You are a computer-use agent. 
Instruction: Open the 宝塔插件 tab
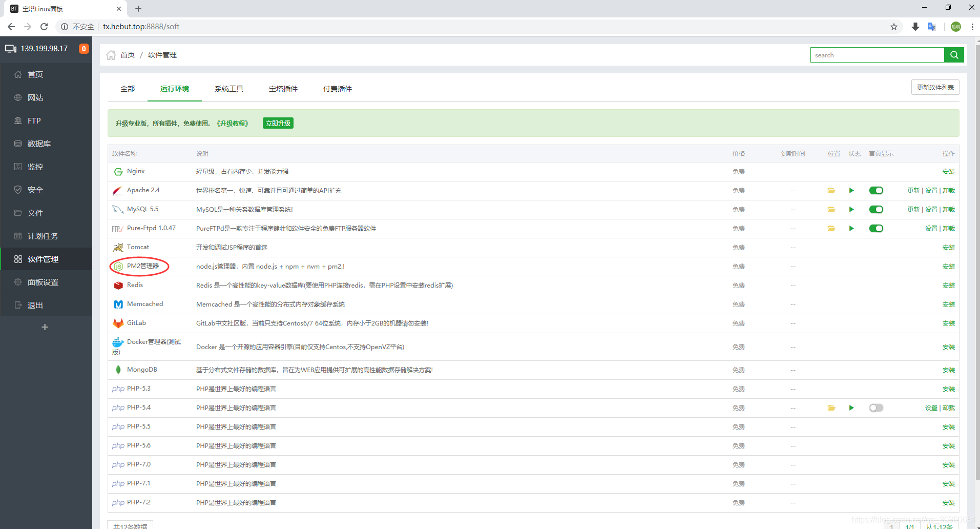tap(283, 89)
